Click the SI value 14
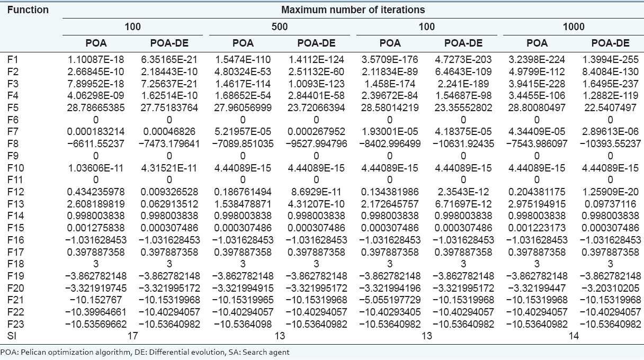This screenshot has height=360, width=644. pyautogui.click(x=574, y=335)
